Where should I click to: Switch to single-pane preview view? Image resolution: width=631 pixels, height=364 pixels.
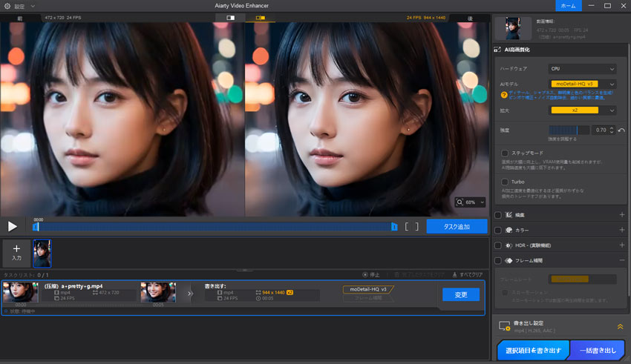point(231,18)
